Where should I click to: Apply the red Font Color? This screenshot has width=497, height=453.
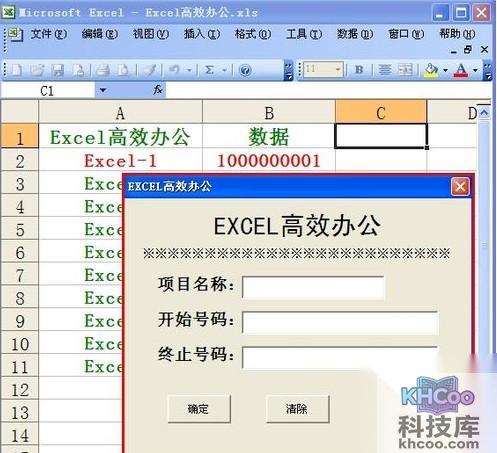tap(461, 70)
